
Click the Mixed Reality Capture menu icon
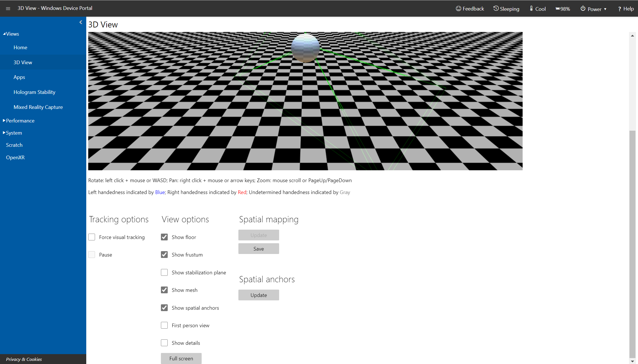tap(38, 106)
